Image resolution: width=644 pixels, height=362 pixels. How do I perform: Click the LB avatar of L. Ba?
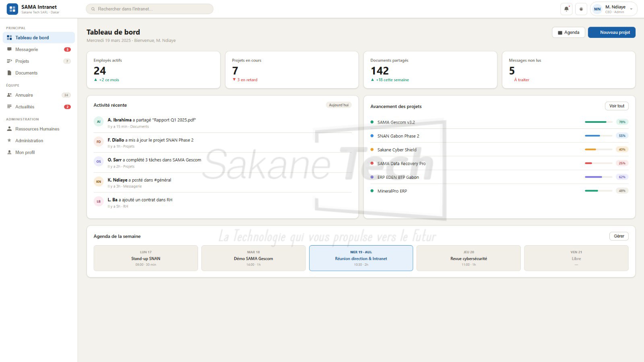point(99,201)
